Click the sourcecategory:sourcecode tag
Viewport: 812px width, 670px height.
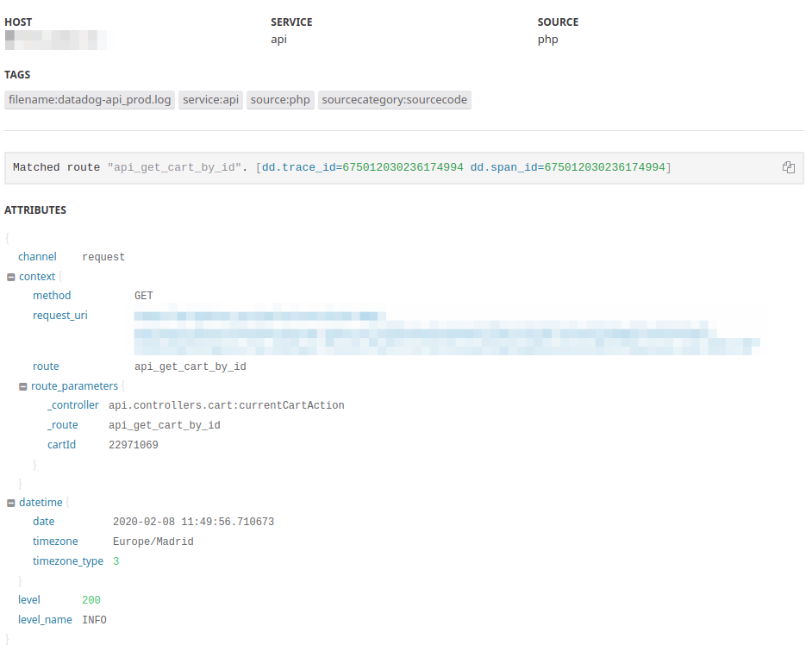(395, 99)
